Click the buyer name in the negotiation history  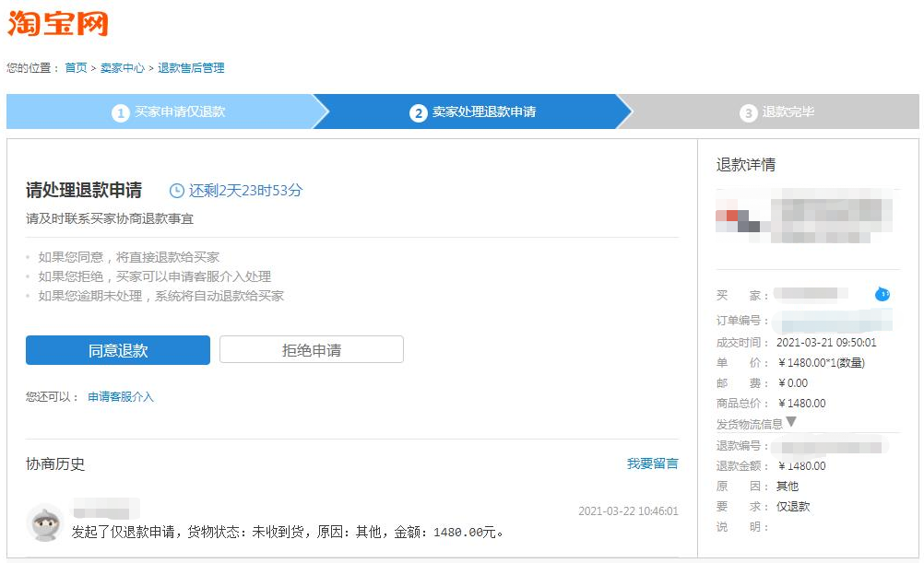106,508
